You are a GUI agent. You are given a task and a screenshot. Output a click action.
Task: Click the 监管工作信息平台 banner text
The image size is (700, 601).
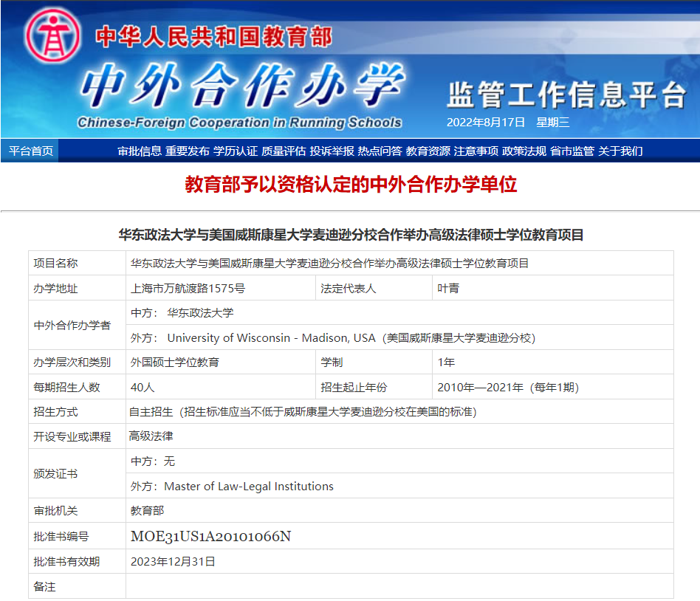566,95
